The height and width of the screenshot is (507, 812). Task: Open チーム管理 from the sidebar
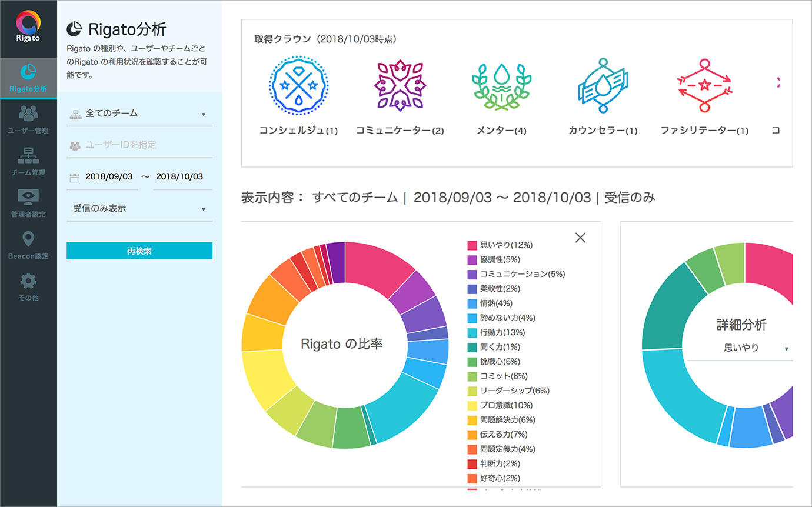(x=28, y=161)
